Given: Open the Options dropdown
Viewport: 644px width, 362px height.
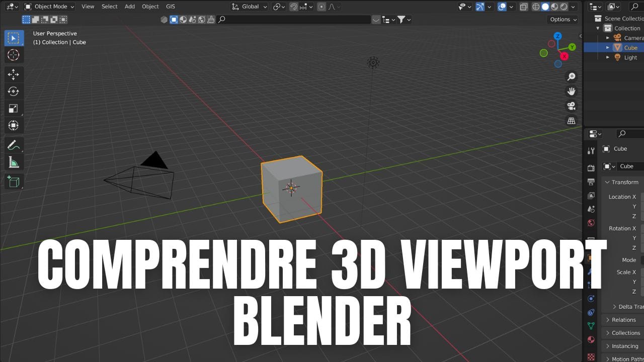Looking at the screenshot, I should pyautogui.click(x=562, y=19).
